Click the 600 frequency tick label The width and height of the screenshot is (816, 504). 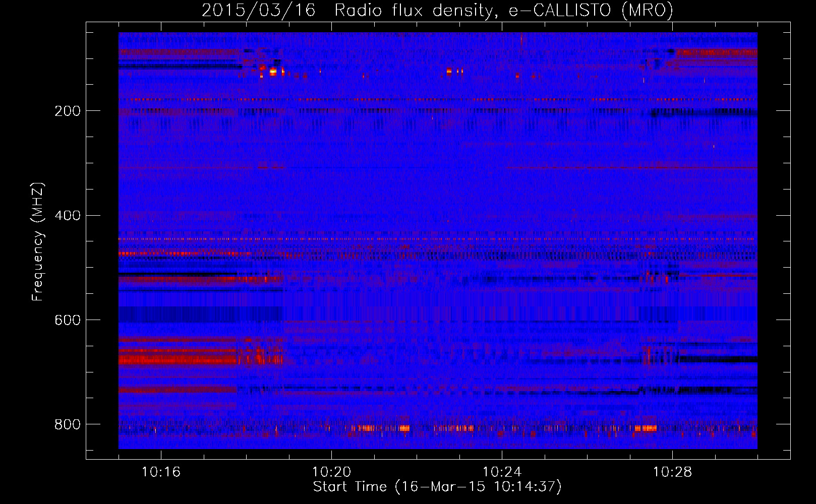(x=68, y=320)
